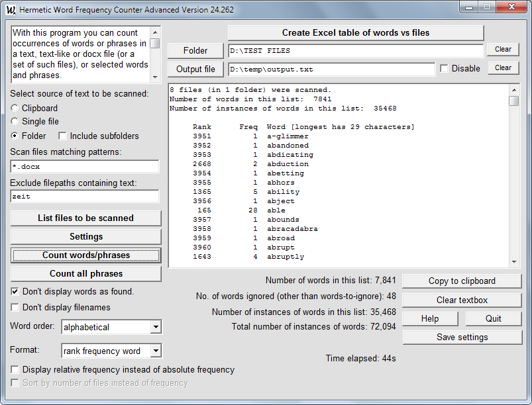
Task: Click Count all phrases button
Action: [86, 274]
